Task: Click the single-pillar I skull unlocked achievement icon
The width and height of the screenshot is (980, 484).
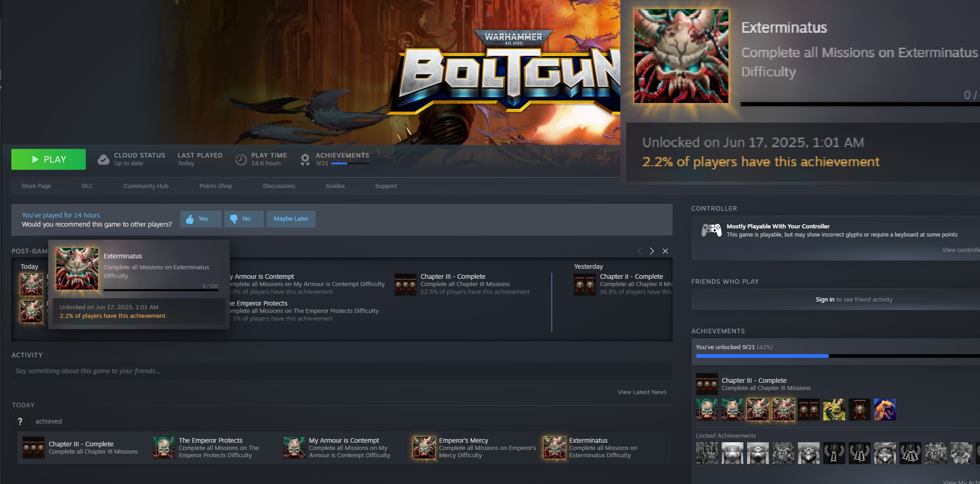Action: point(860,410)
